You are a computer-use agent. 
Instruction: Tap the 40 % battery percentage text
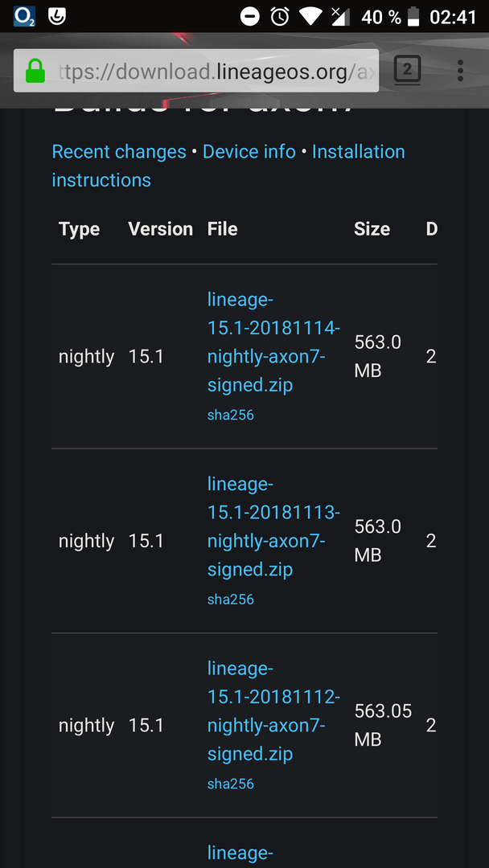381,17
